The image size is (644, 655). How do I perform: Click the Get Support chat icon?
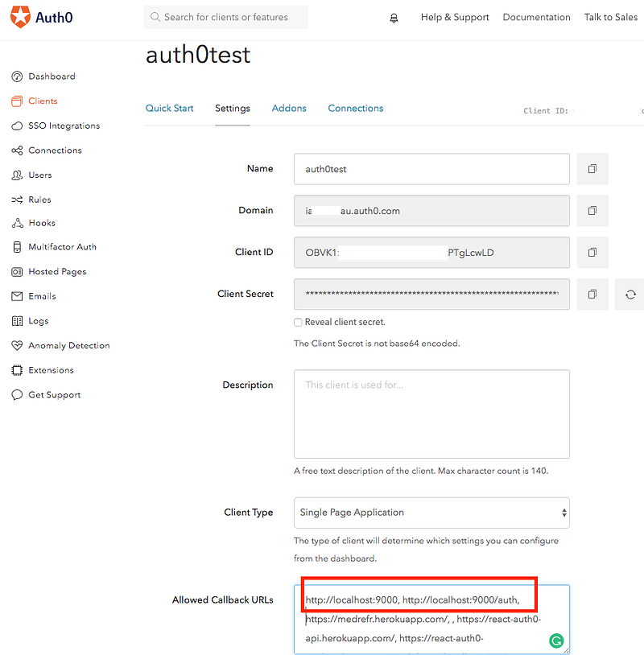click(17, 395)
